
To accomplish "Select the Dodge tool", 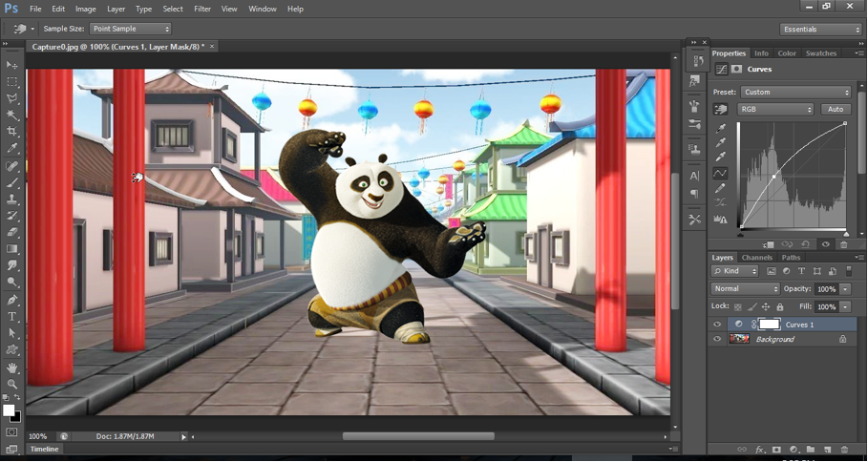I will coord(12,283).
